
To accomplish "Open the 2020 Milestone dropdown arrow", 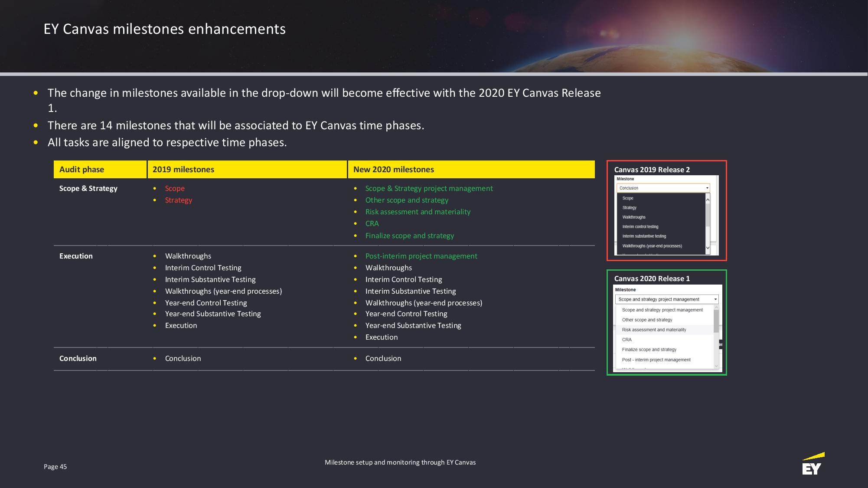I will (x=715, y=299).
